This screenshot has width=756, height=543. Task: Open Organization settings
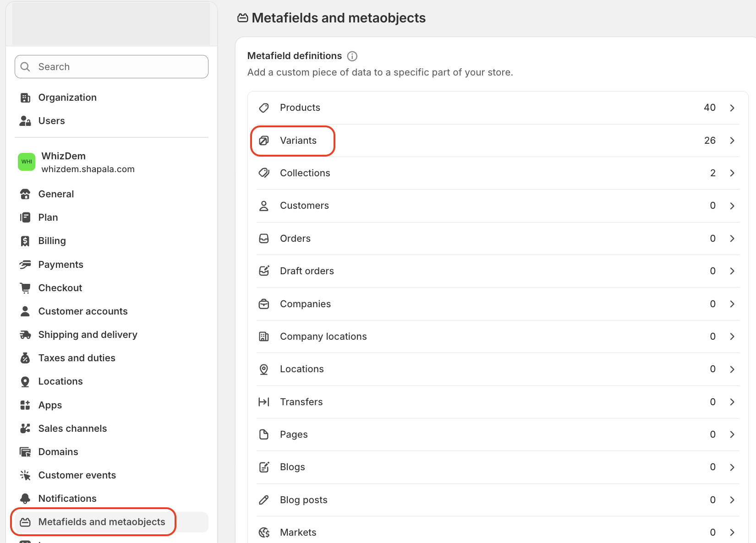[x=111, y=98]
